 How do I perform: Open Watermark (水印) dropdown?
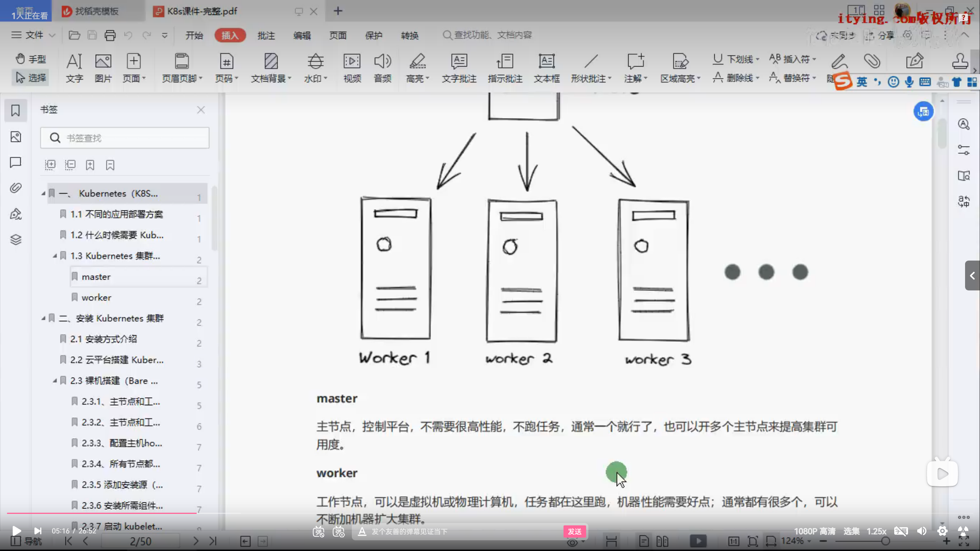point(315,68)
